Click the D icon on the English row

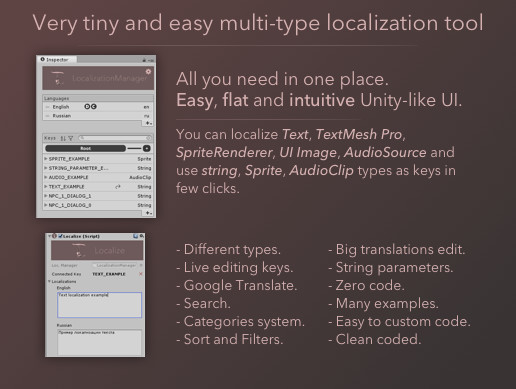pos(87,107)
